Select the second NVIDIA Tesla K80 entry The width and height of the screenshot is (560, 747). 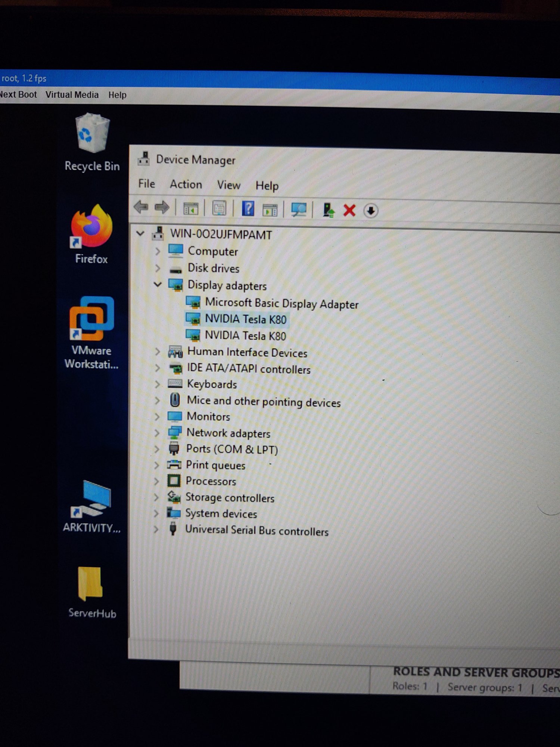(x=245, y=336)
